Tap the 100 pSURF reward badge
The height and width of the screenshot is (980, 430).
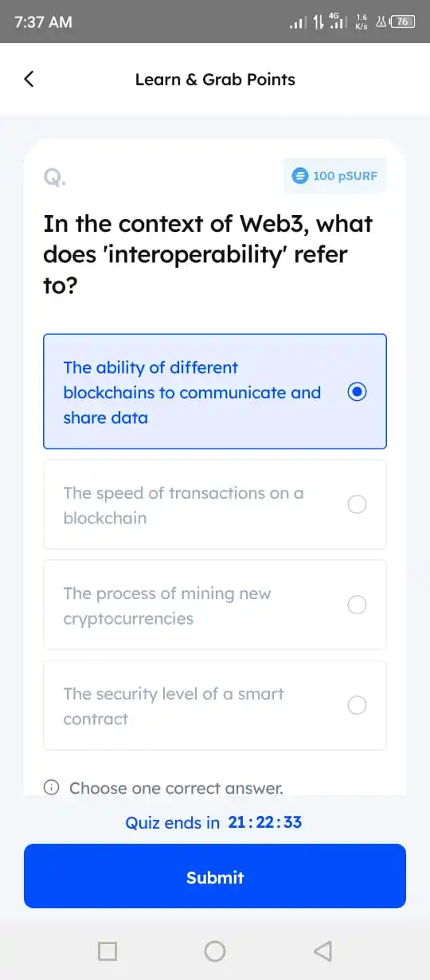click(x=334, y=175)
